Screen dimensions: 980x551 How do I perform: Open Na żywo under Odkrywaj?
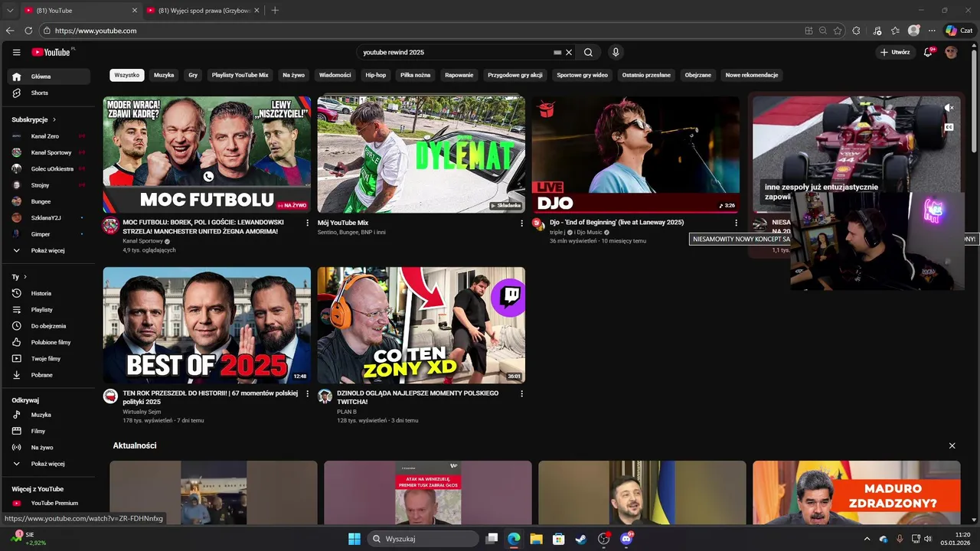(x=49, y=447)
